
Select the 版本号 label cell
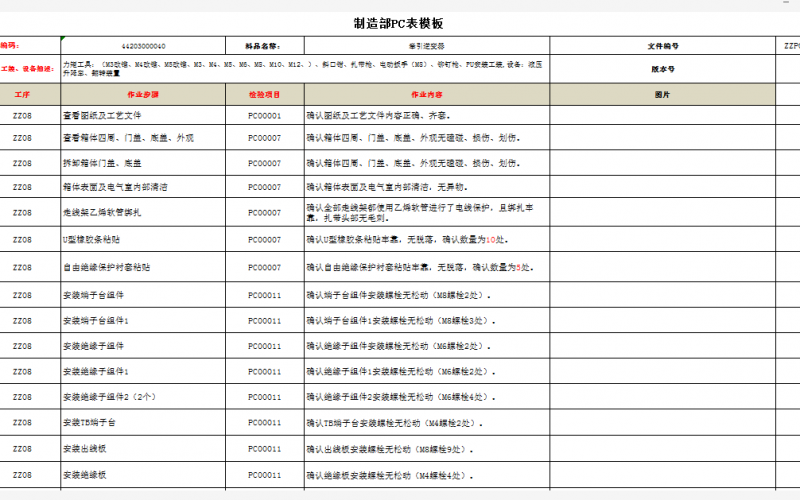coord(662,70)
